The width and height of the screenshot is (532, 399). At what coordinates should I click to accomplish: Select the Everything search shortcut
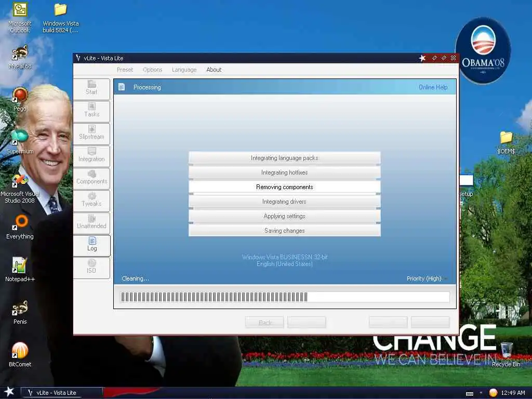coord(20,228)
